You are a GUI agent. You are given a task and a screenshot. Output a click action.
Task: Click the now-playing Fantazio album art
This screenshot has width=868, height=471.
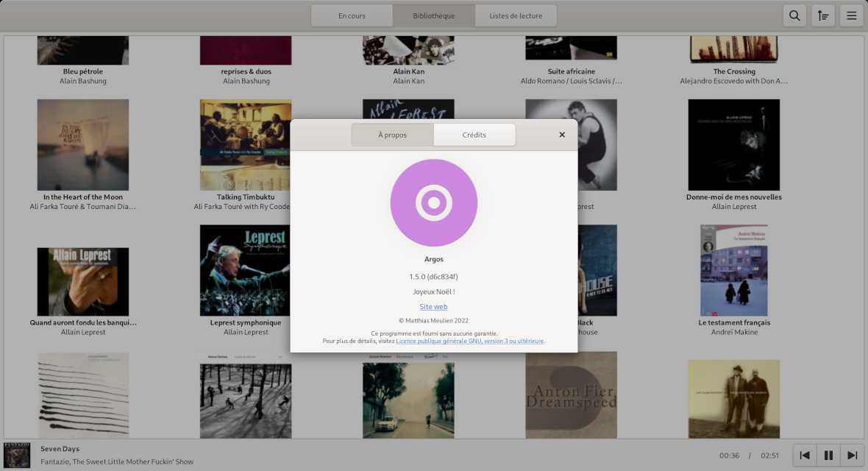click(x=16, y=455)
